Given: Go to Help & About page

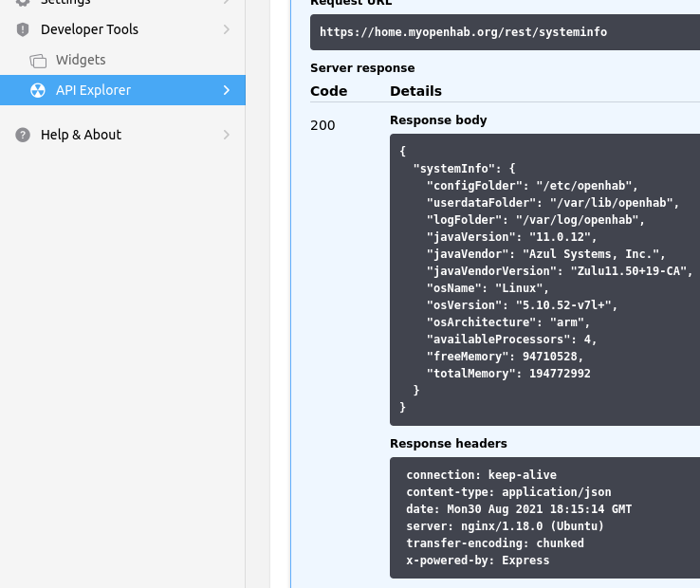Looking at the screenshot, I should 81,135.
